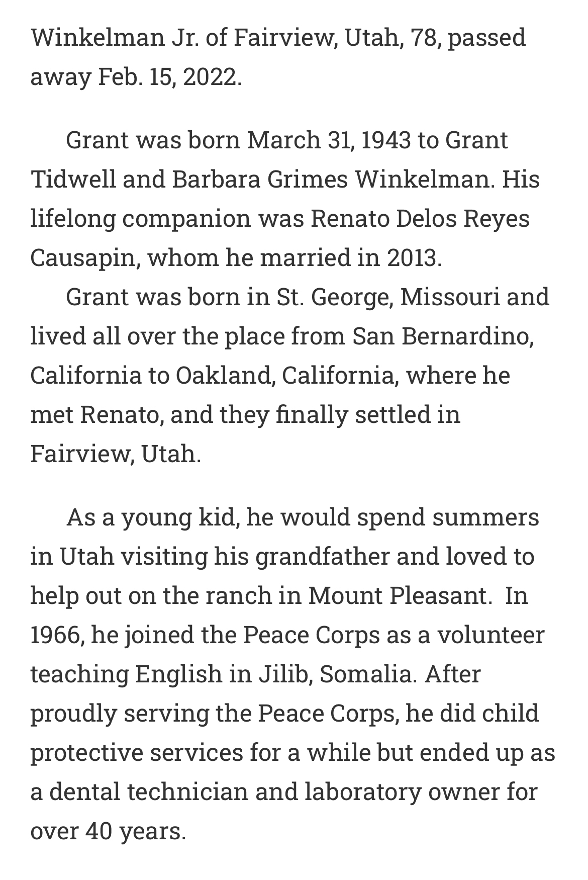
Task: Click the birth date 'March 31, 1943'
Action: pyautogui.click(x=329, y=140)
